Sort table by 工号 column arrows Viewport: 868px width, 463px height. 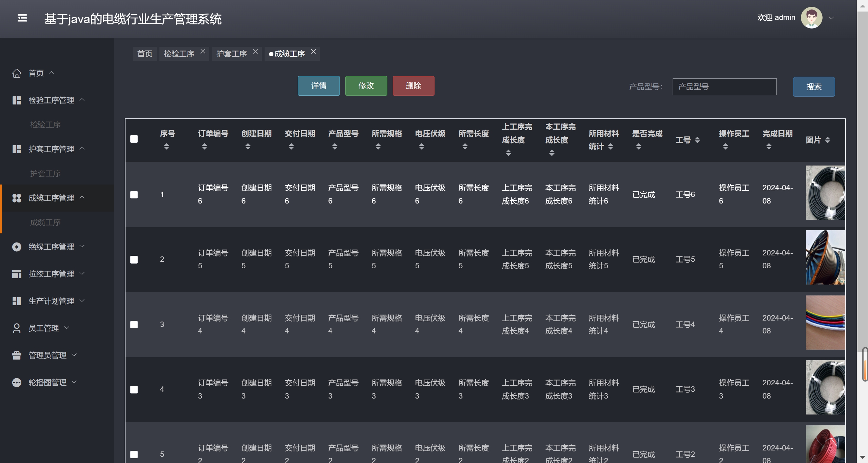pos(697,140)
